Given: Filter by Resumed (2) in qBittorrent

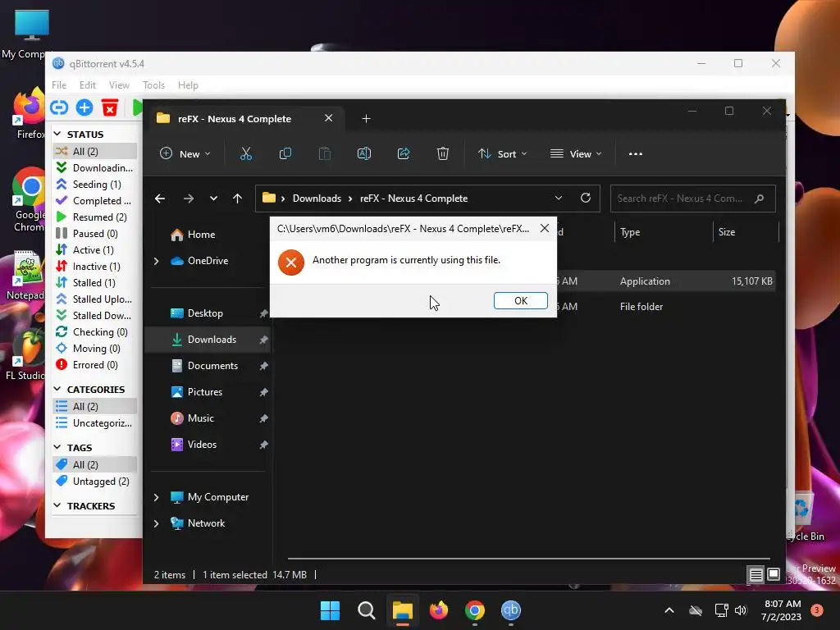Looking at the screenshot, I should pyautogui.click(x=95, y=217).
